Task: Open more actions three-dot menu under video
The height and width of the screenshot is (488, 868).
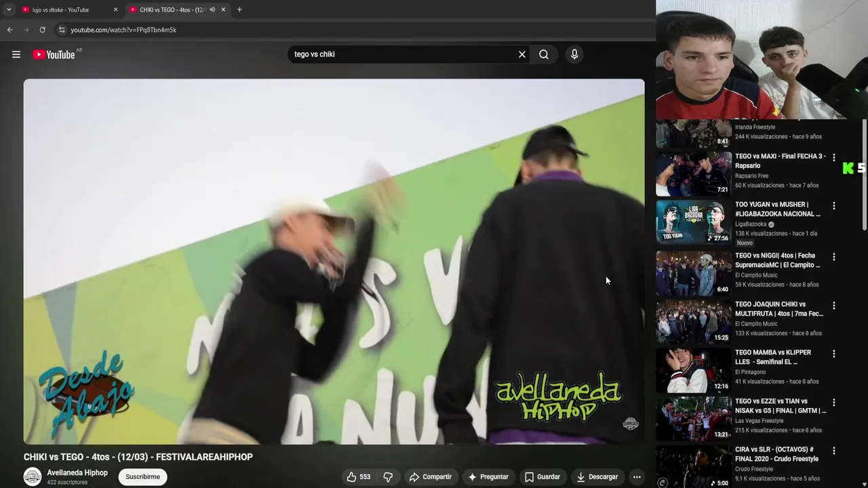Action: tap(637, 476)
